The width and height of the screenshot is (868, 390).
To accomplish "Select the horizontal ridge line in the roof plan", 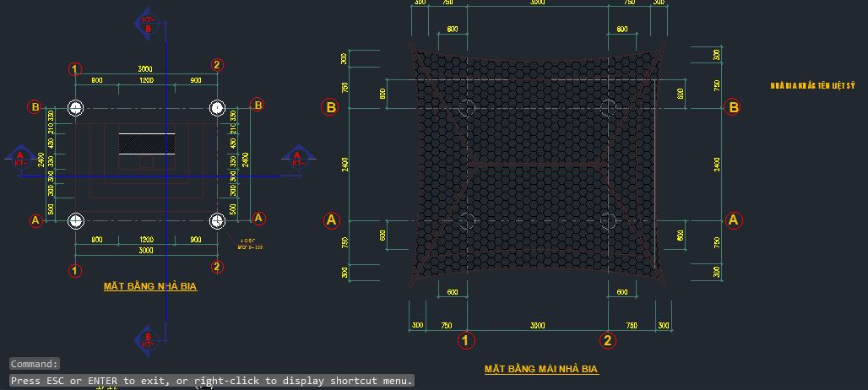I will (x=538, y=165).
